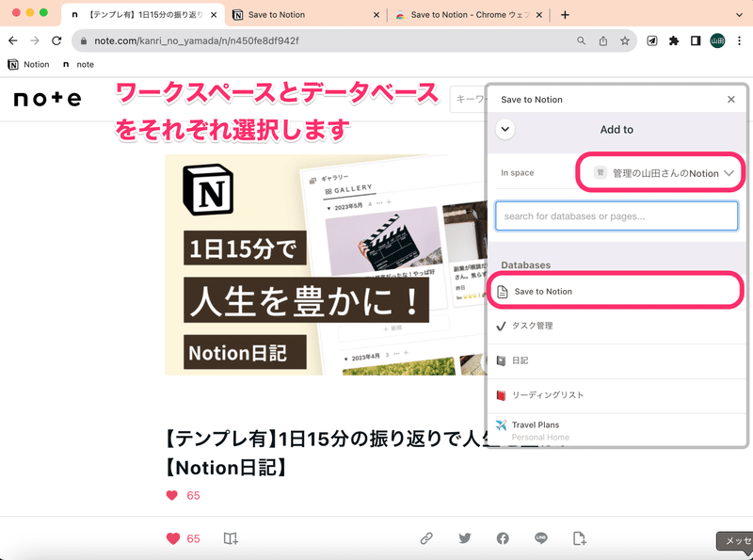Open the Notion bookmark
Image resolution: width=753 pixels, height=560 pixels.
click(29, 64)
